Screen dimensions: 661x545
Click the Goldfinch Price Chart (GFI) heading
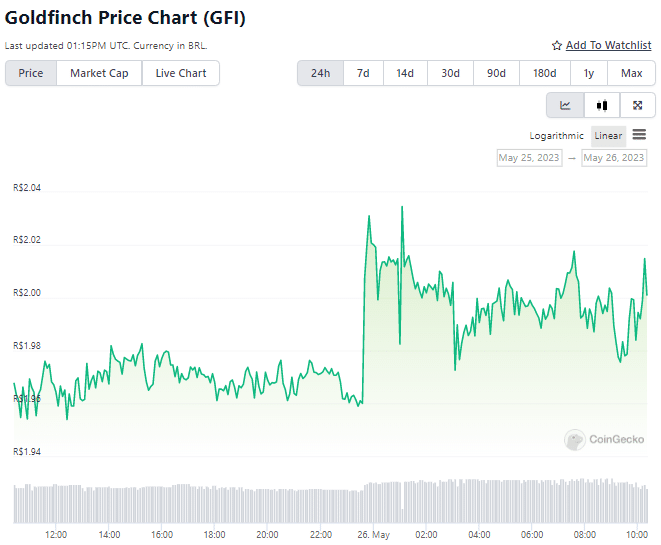[x=125, y=18]
